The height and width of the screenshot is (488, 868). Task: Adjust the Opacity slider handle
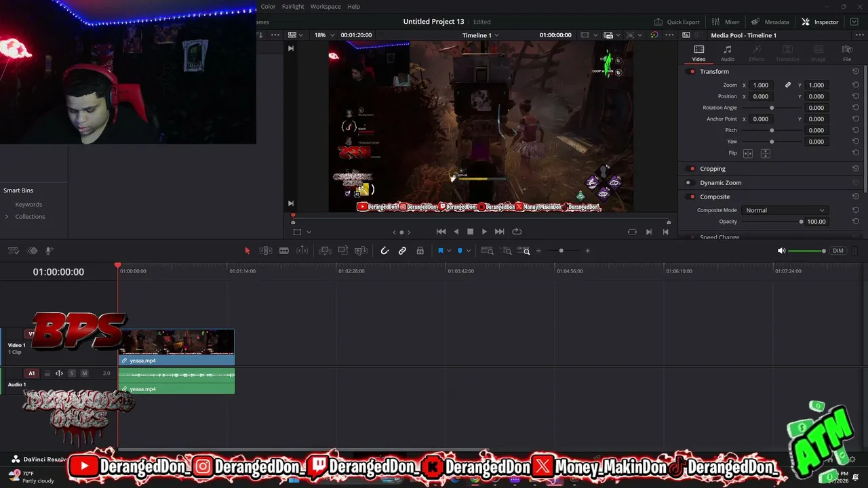click(x=801, y=222)
